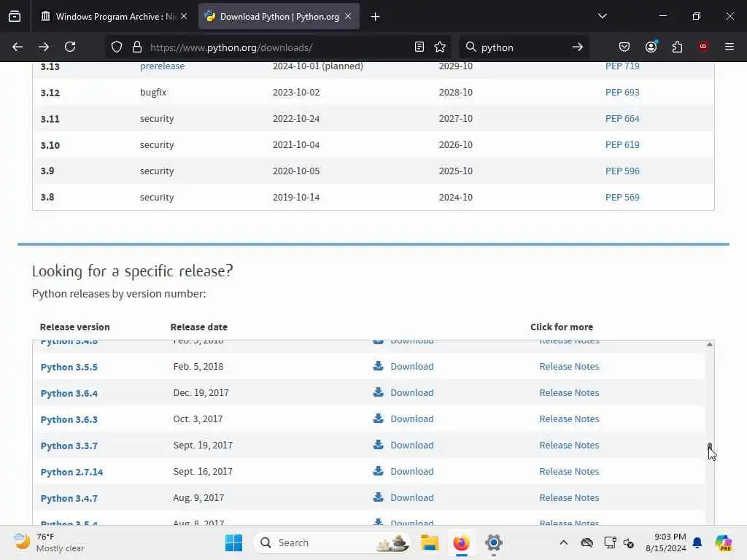Open the Firefox application menu
The image size is (747, 560).
click(729, 47)
